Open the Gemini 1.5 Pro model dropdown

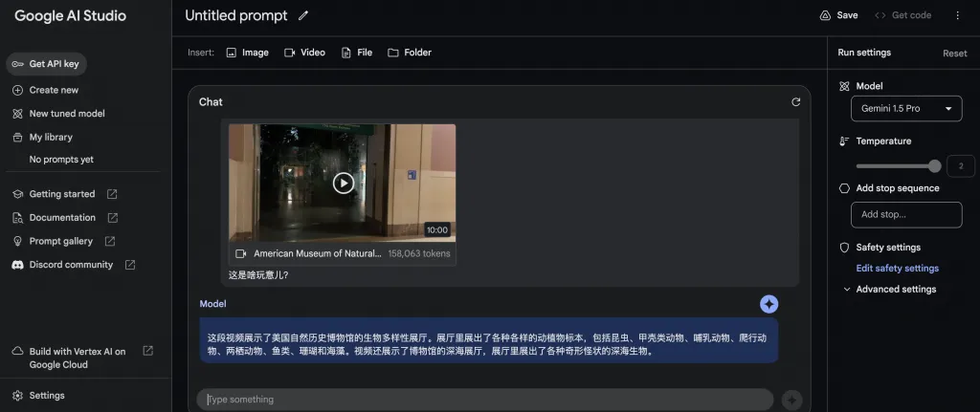coord(905,108)
